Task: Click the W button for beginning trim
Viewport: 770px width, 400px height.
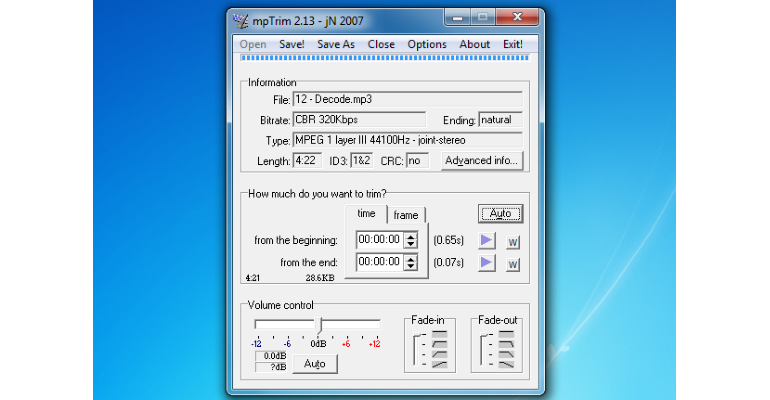Action: [513, 242]
